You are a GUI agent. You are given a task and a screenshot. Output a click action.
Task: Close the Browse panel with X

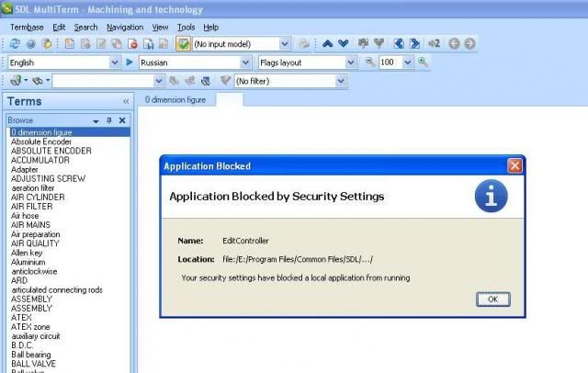pyautogui.click(x=122, y=120)
